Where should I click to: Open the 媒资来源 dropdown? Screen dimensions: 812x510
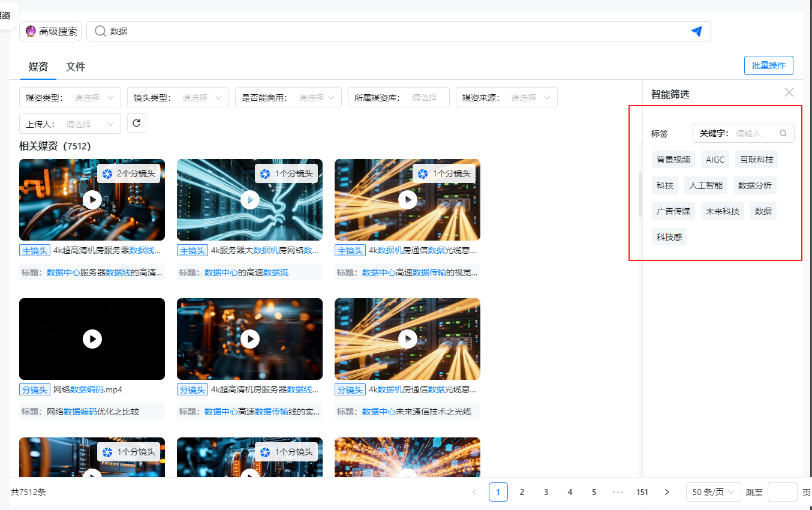[507, 97]
